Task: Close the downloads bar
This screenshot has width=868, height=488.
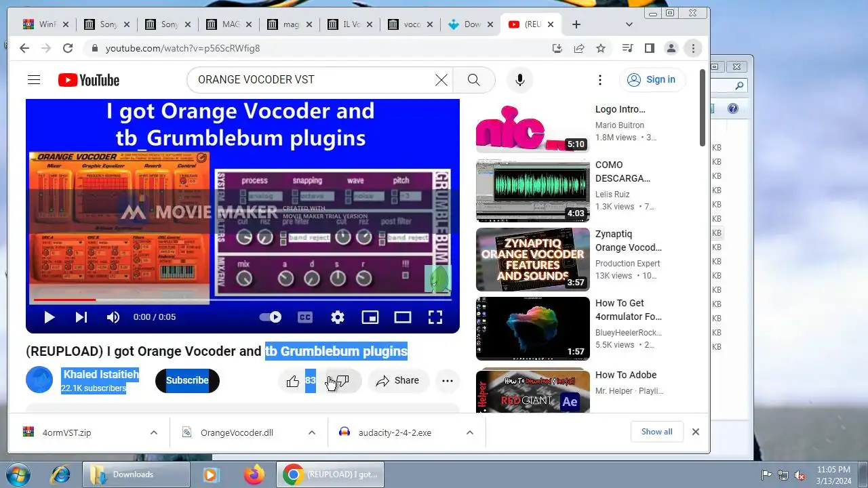Action: tap(695, 432)
